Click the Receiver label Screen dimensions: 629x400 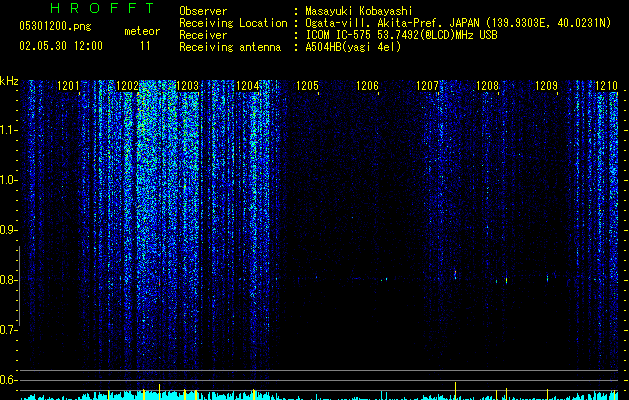pos(203,35)
